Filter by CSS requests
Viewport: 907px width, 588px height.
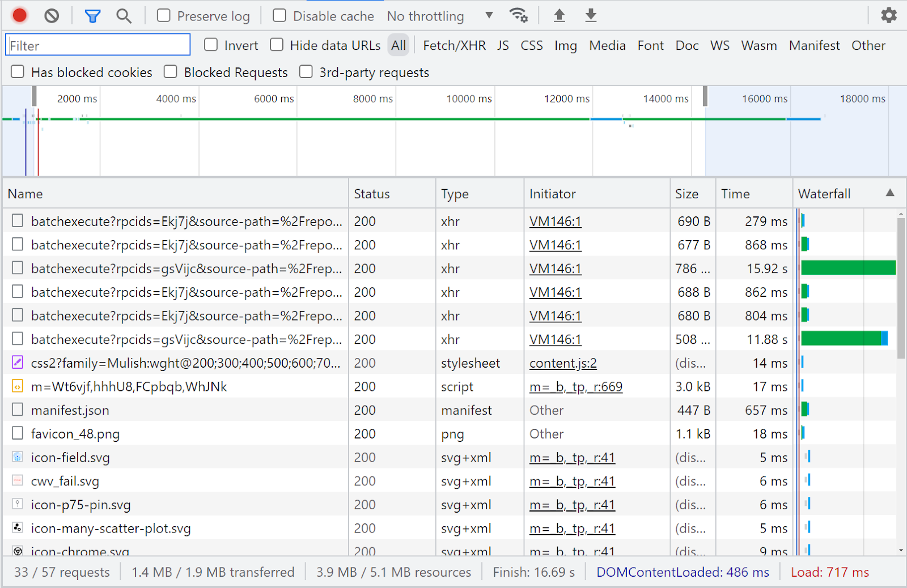pyautogui.click(x=532, y=45)
